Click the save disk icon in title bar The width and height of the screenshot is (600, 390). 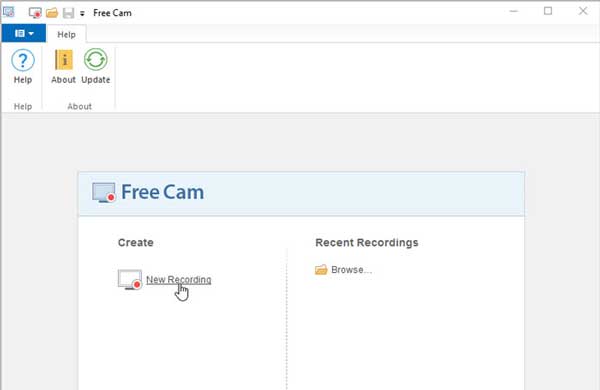68,13
